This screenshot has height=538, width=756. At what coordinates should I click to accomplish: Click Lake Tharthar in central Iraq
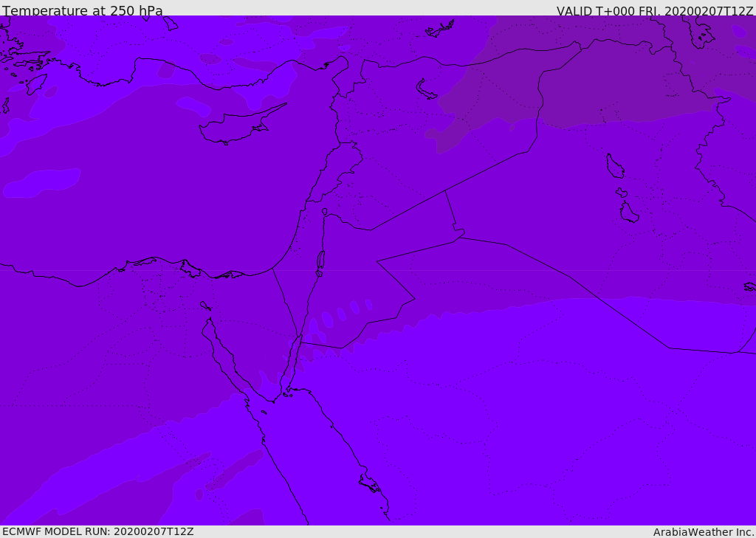pyautogui.click(x=615, y=166)
